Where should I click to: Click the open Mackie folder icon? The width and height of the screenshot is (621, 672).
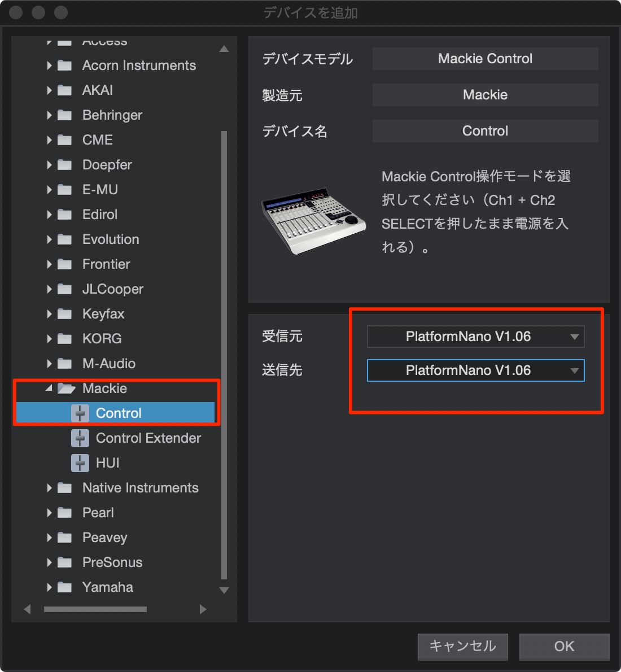click(x=66, y=389)
